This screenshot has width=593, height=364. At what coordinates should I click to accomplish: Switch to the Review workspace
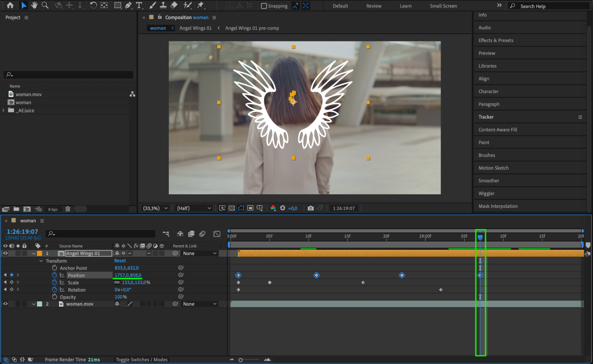tap(373, 6)
